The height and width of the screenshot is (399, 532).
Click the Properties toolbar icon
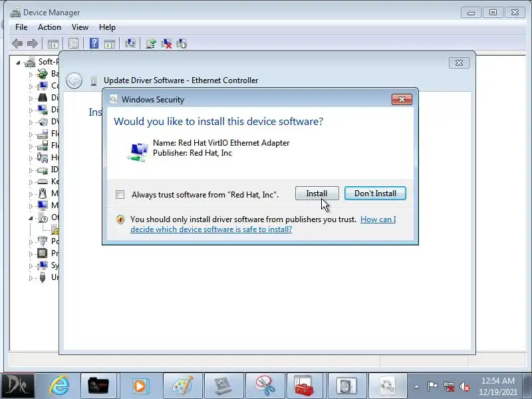(73, 43)
